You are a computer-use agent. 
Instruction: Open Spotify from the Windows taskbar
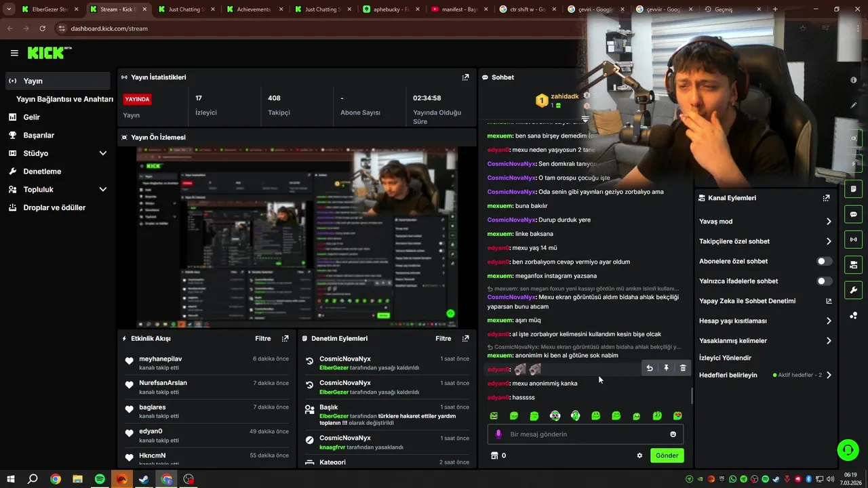click(x=100, y=479)
